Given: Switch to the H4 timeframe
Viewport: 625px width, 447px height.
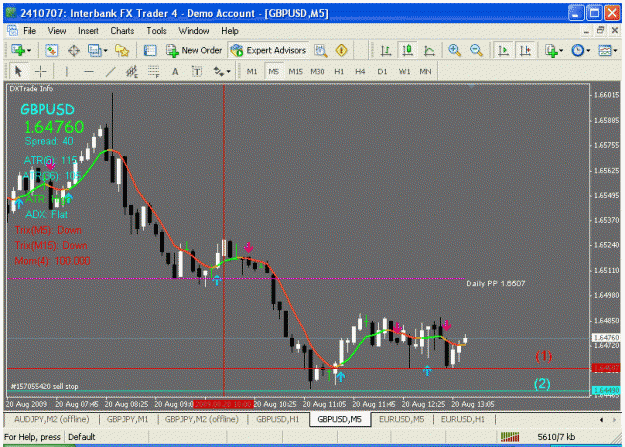Looking at the screenshot, I should click(x=360, y=71).
